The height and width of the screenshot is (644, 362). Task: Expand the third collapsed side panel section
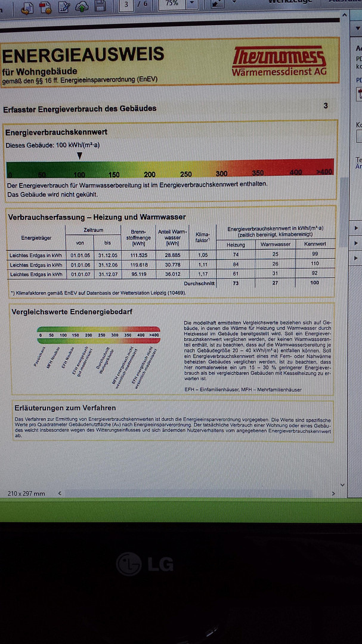coord(356,258)
